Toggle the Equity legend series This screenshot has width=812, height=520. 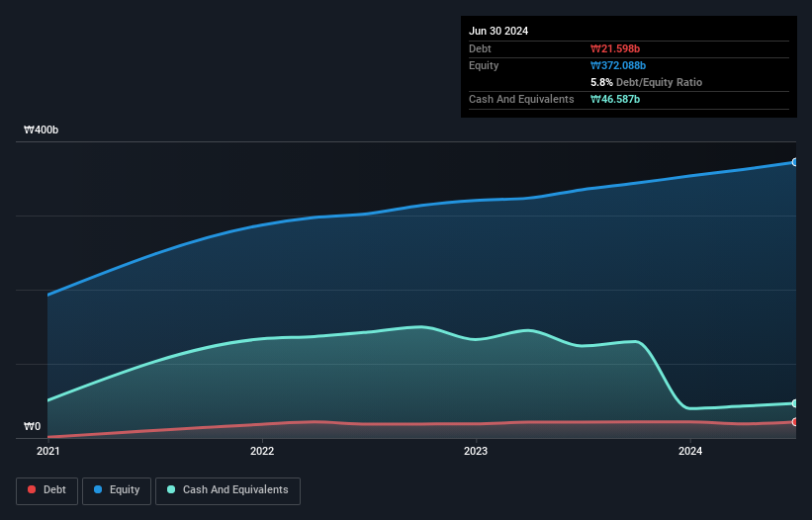[x=117, y=490]
